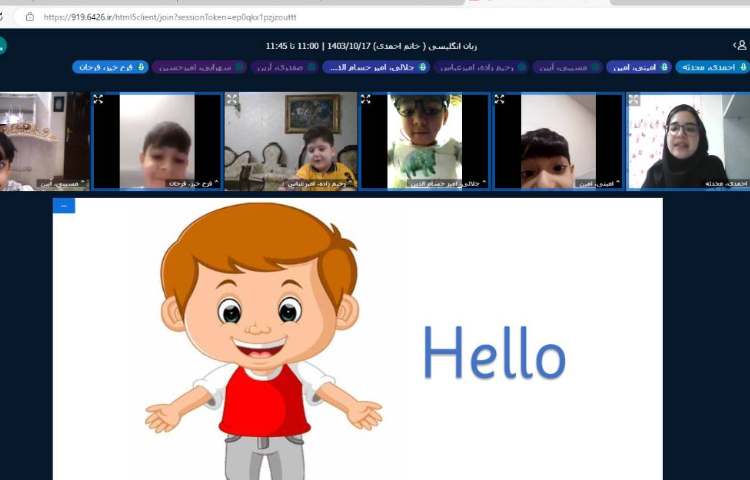Click the muted status icon in سهرابی امیرحسین chip

point(239,67)
